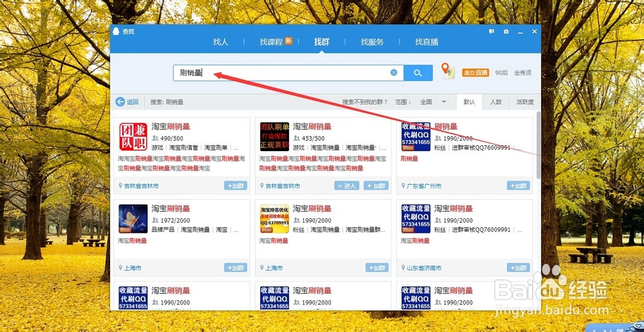644x332 pixels.
Task: Open the map location pin icon
Action: point(448,71)
